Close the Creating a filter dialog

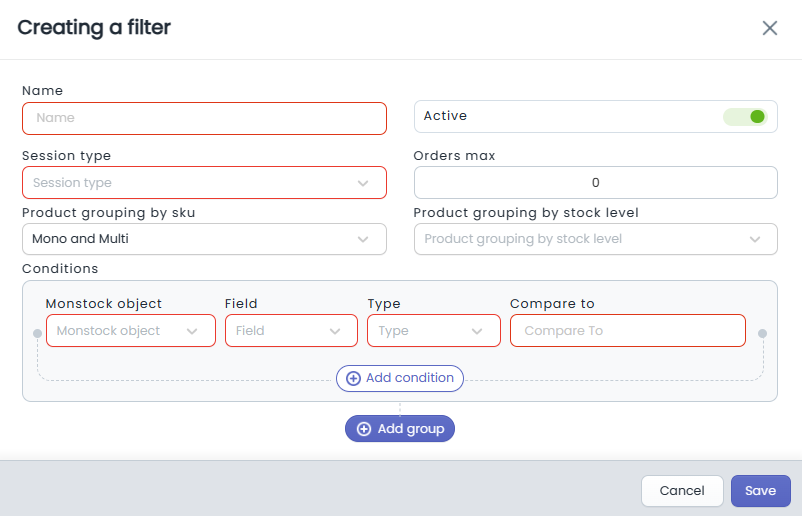click(x=769, y=28)
